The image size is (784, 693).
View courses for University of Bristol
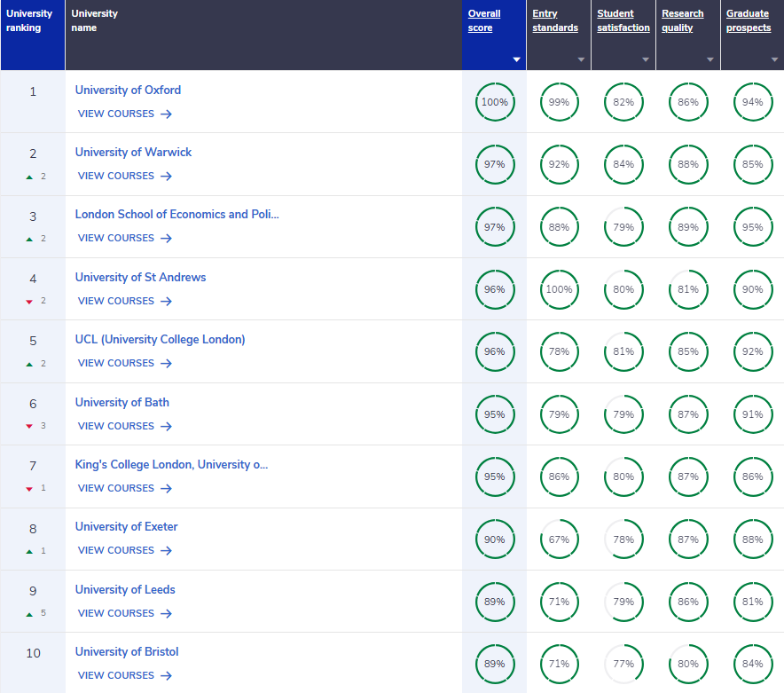[125, 675]
